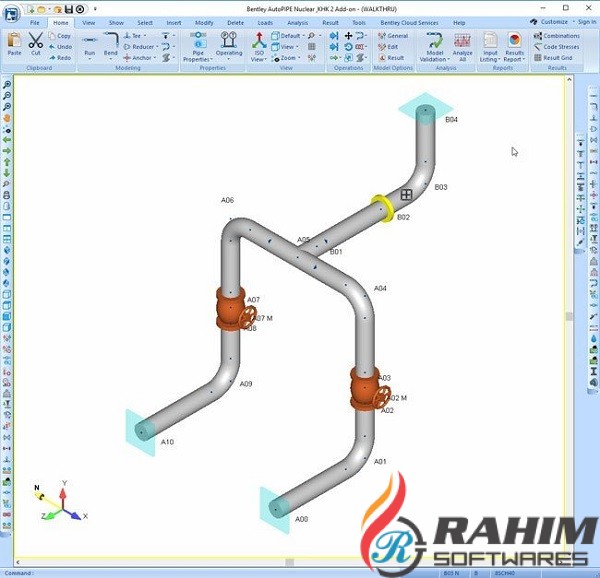Viewport: 600px width, 578px height.
Task: Click the horizontal scrollbar left arrow
Action: [x=18, y=562]
